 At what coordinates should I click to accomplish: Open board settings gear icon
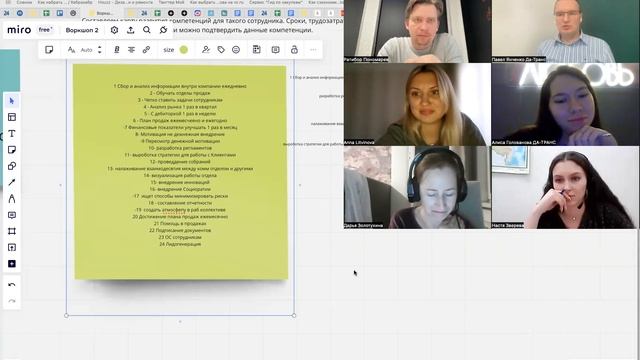pyautogui.click(x=114, y=30)
